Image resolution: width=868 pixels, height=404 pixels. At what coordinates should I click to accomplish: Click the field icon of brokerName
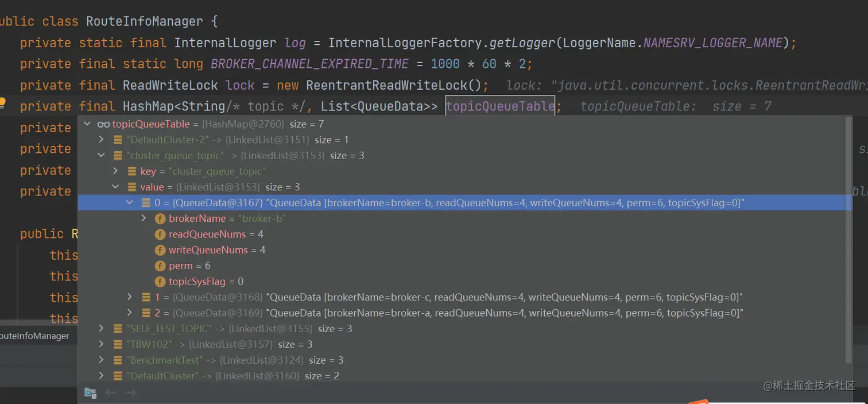[x=160, y=218]
